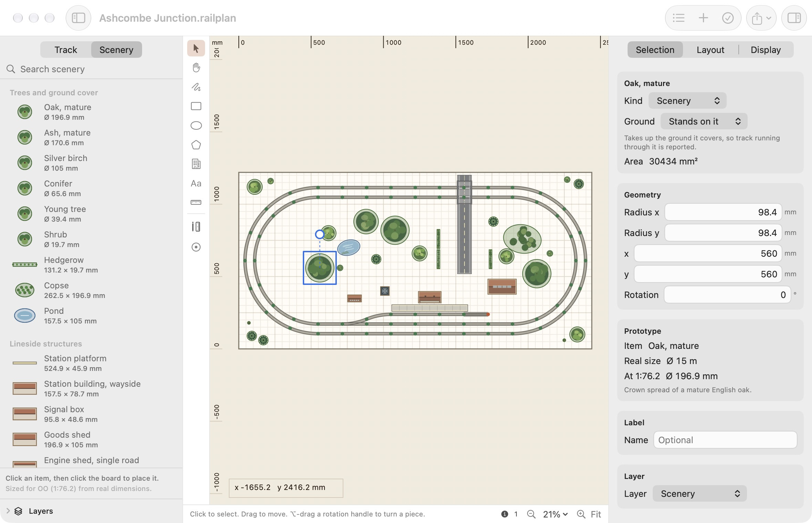This screenshot has width=812, height=523.
Task: Click the Rotation input field
Action: [x=727, y=295]
